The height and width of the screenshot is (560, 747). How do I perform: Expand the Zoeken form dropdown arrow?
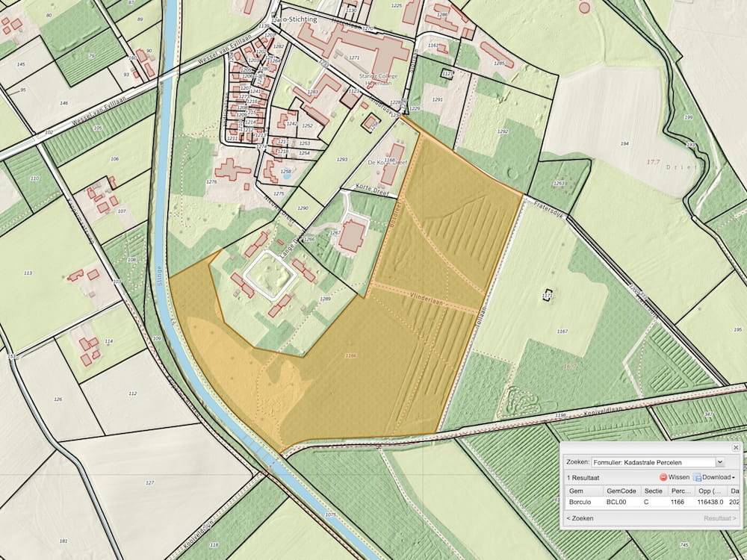tap(720, 462)
